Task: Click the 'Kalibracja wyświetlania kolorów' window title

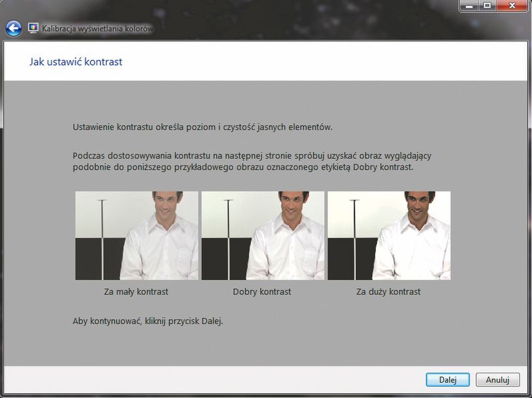Action: 97,29
